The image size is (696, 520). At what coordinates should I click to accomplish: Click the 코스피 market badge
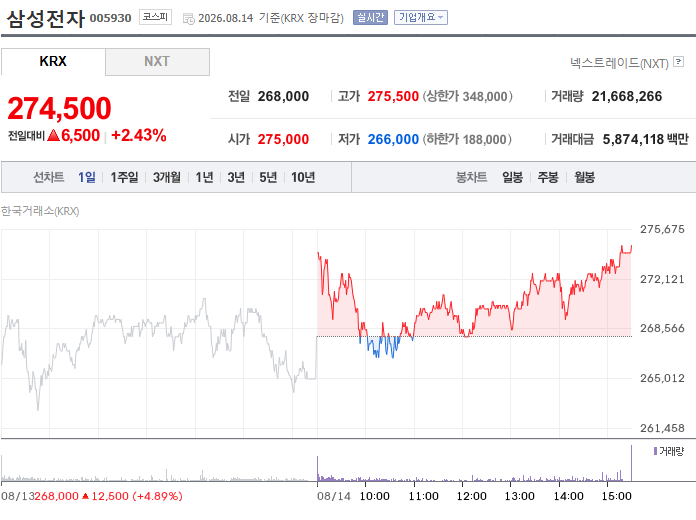click(x=155, y=17)
